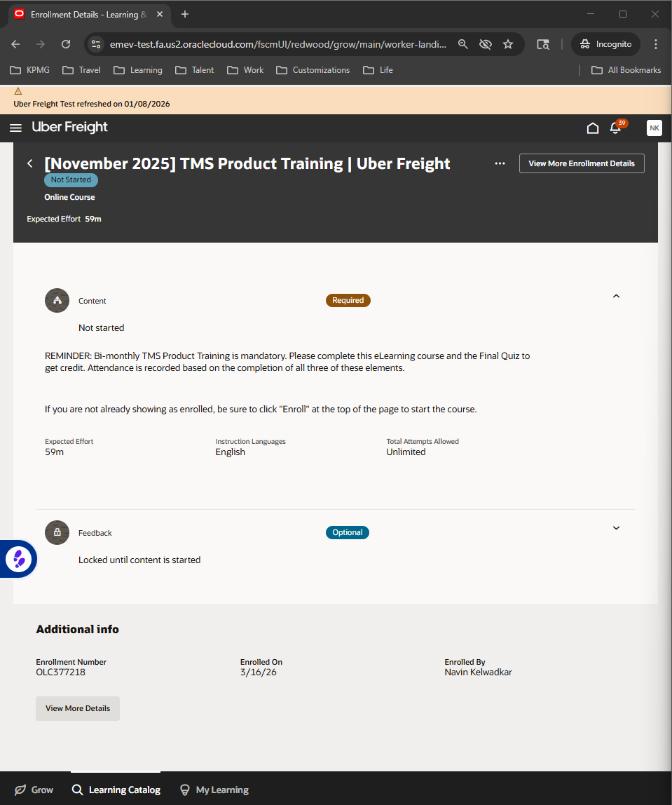Open the Customizations bookmarks folder

[x=313, y=70]
